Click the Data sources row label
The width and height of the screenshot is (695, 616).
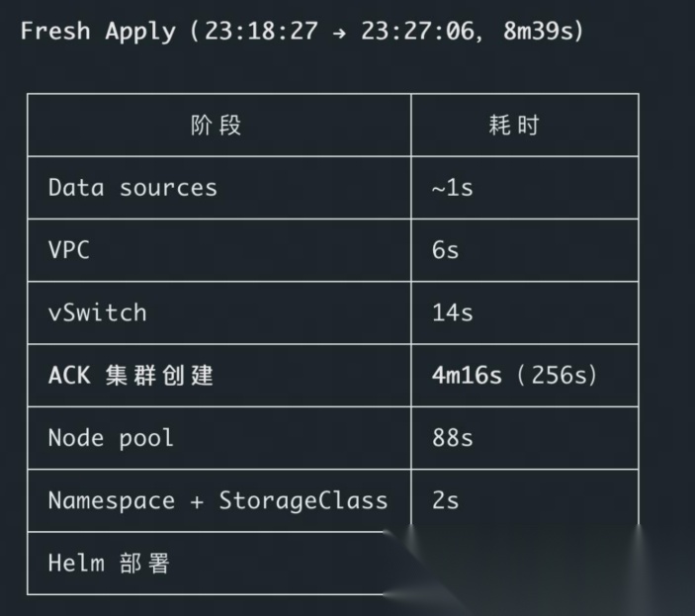point(133,188)
